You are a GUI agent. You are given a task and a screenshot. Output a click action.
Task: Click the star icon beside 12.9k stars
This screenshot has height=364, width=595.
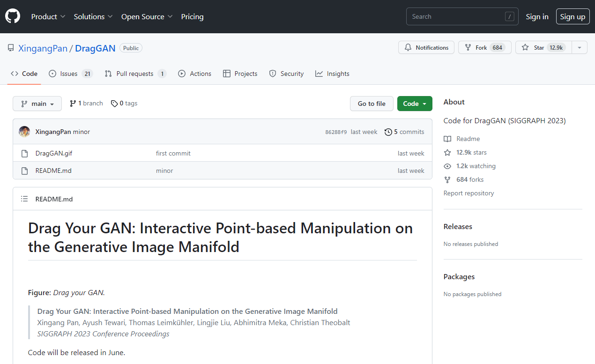coord(447,152)
